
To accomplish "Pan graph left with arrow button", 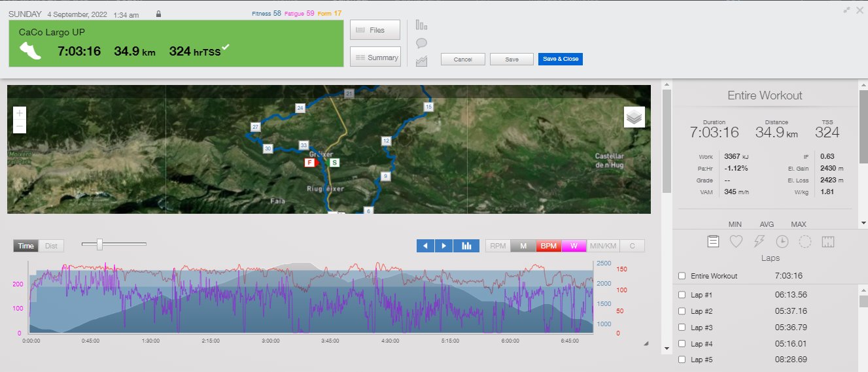I will point(425,246).
